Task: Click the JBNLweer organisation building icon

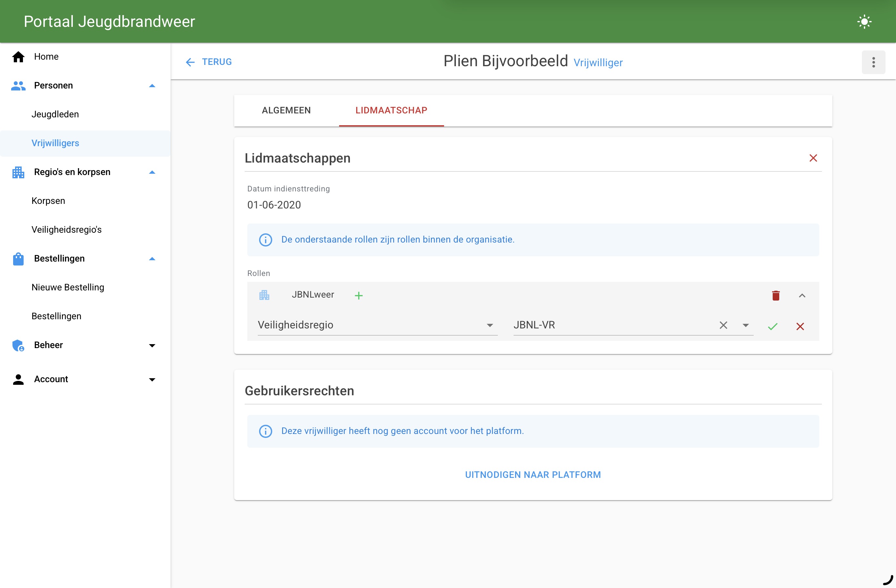Action: click(264, 295)
